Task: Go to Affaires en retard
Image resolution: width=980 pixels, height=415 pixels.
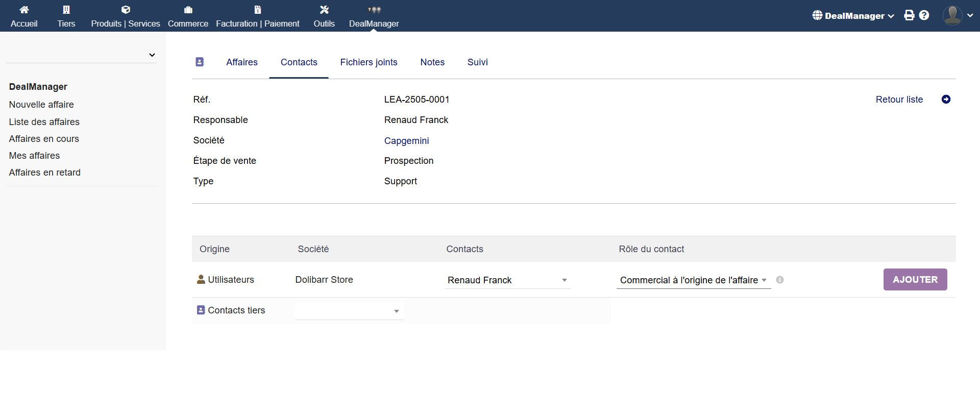Action: click(x=44, y=173)
